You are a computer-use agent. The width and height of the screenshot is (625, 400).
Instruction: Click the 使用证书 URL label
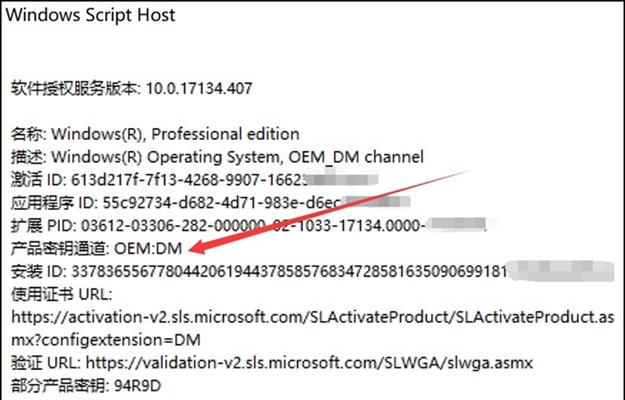[61, 294]
